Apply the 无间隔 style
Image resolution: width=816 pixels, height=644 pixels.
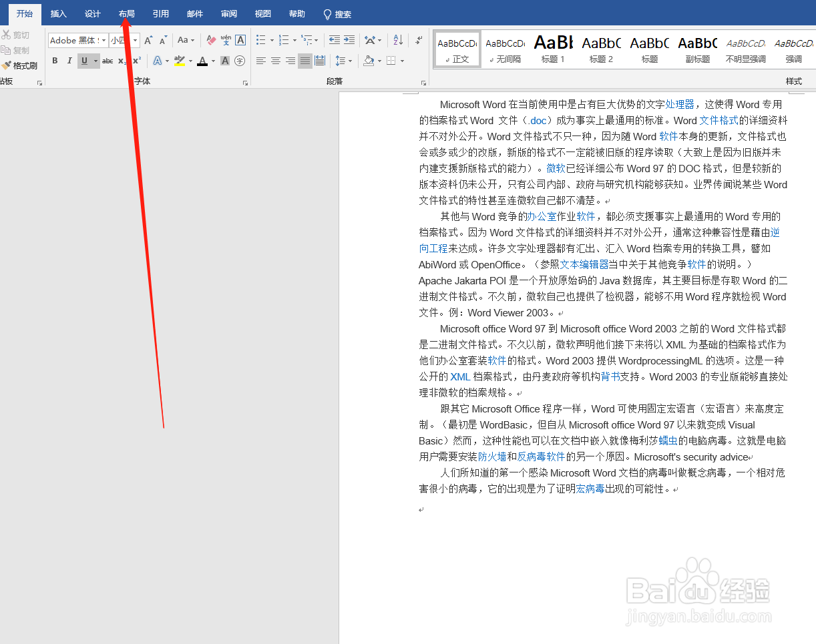coord(505,49)
